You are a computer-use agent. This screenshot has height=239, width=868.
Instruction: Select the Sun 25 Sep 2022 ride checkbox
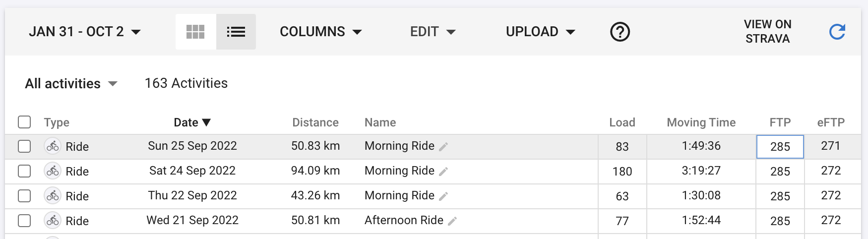[x=24, y=146]
